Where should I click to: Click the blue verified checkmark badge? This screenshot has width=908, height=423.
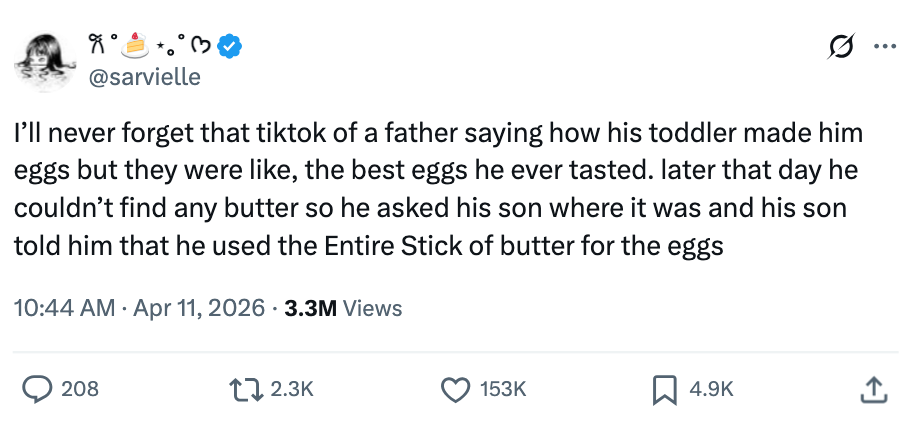tap(231, 45)
